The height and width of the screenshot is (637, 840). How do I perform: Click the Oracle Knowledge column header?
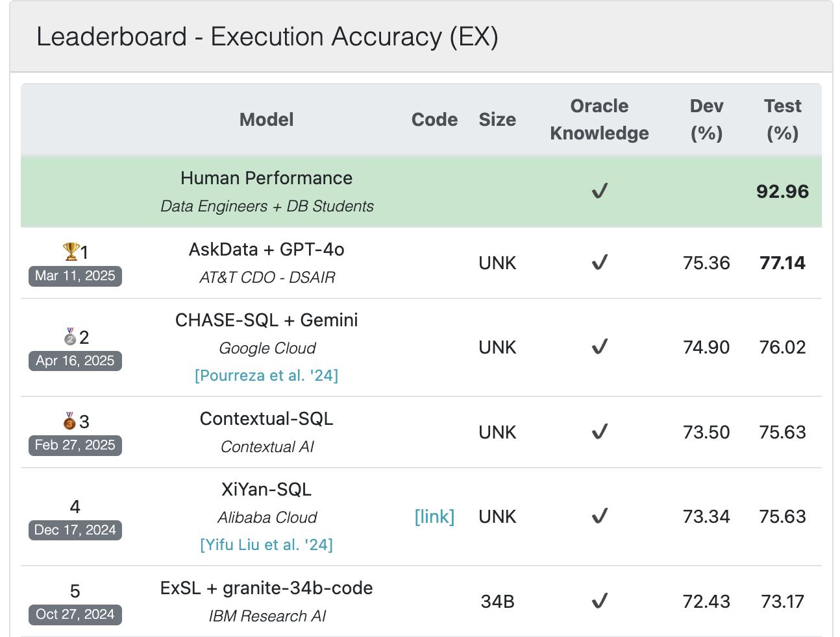(600, 120)
